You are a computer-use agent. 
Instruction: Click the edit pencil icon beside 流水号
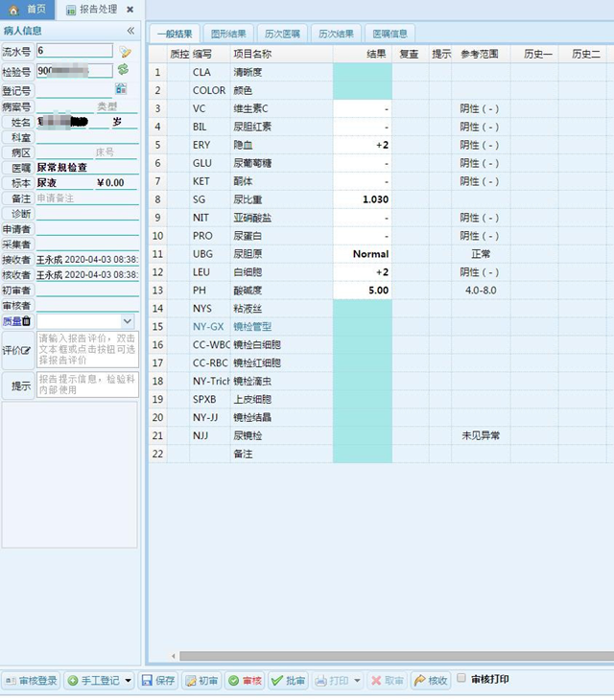click(125, 51)
